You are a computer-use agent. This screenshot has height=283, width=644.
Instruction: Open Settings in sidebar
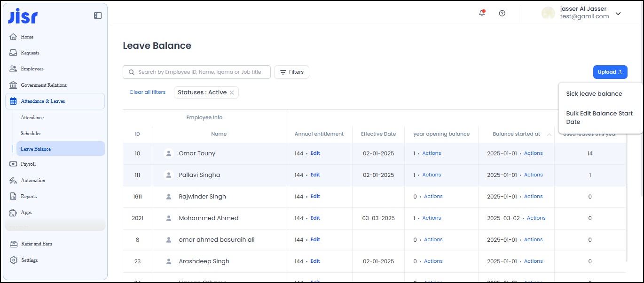(x=29, y=260)
